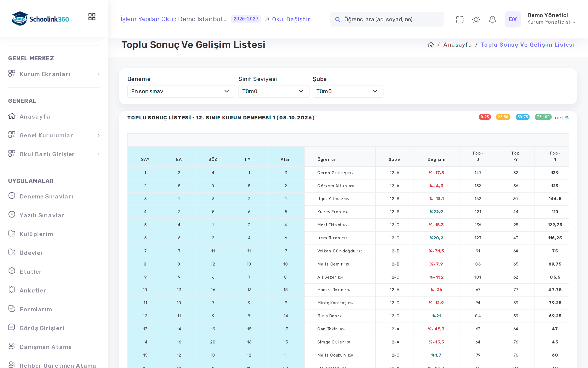588x368 pixels.
Task: Expand Okul Bazlı Girişler menu
Action: point(54,154)
